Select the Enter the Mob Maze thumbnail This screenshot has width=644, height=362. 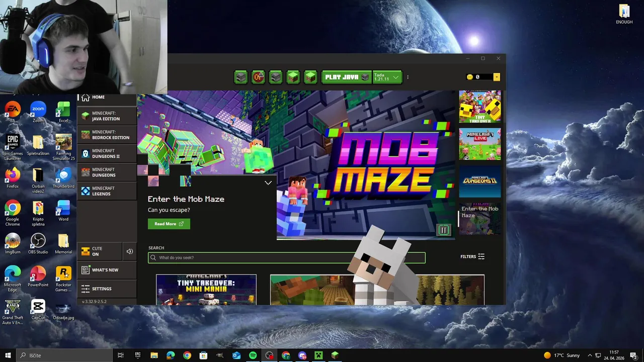tap(480, 219)
